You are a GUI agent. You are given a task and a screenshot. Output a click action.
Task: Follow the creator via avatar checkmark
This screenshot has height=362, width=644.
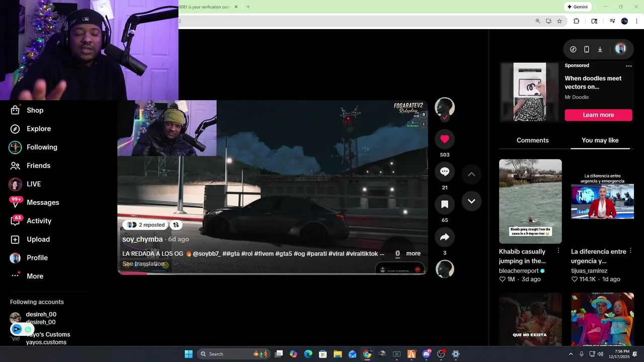click(445, 117)
